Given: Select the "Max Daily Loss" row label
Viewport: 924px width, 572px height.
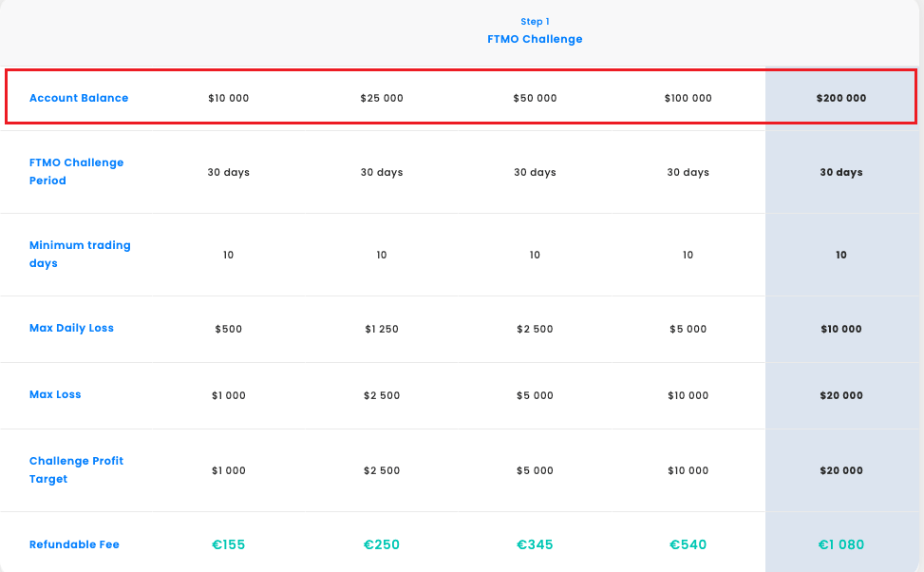Looking at the screenshot, I should pyautogui.click(x=71, y=328).
